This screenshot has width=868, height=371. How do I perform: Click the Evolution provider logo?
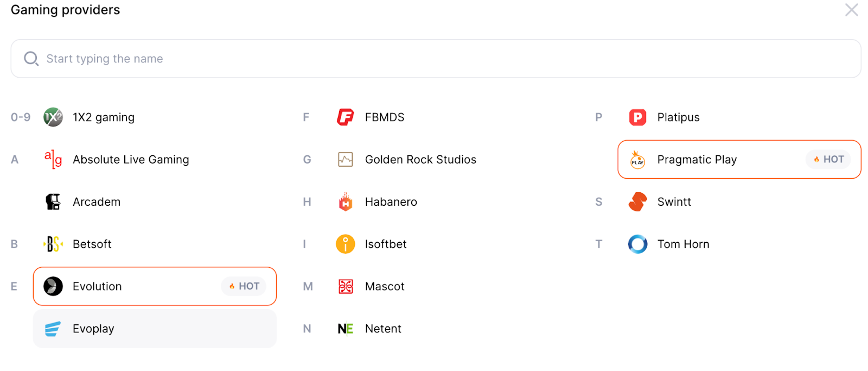pyautogui.click(x=53, y=286)
